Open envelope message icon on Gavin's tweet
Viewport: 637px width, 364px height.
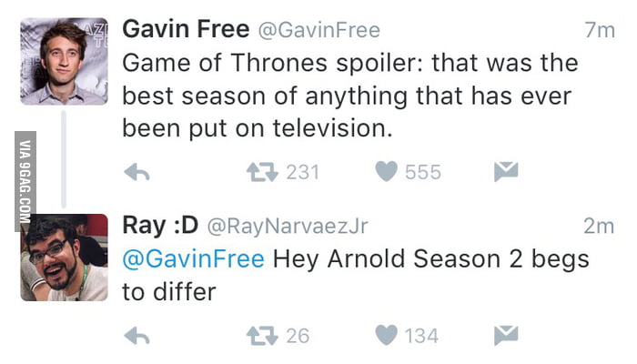point(506,171)
